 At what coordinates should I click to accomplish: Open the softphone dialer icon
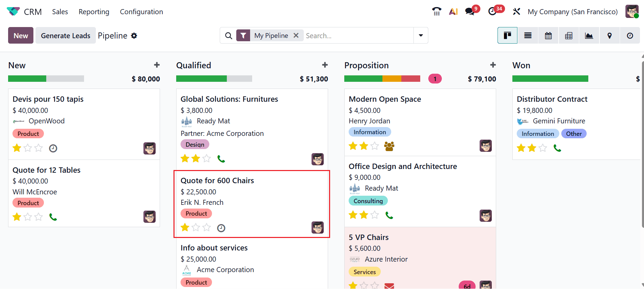[x=436, y=11]
